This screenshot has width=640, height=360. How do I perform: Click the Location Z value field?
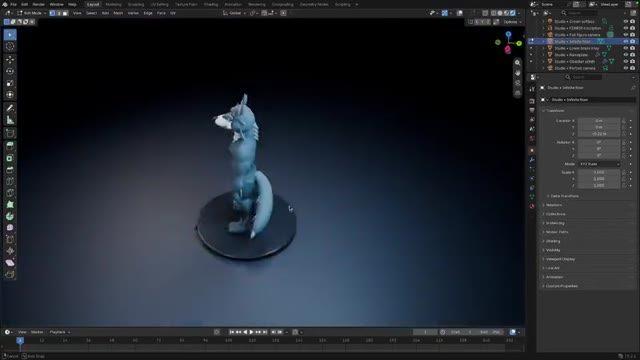[599, 134]
